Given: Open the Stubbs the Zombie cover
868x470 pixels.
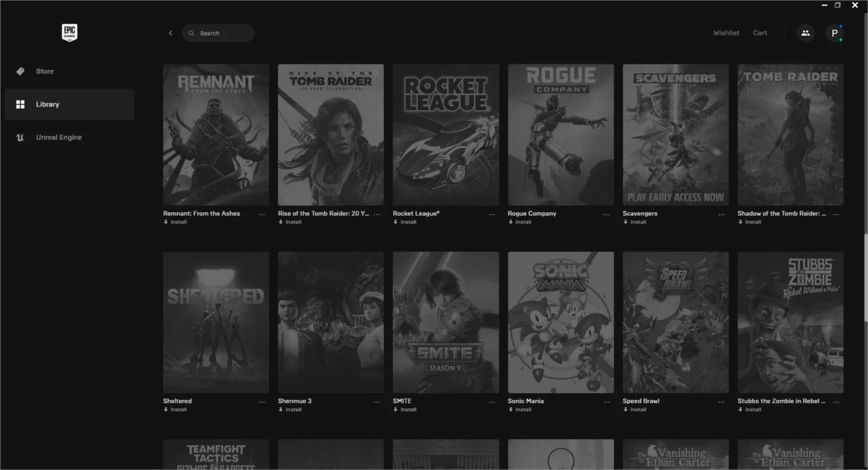Looking at the screenshot, I should coord(790,322).
